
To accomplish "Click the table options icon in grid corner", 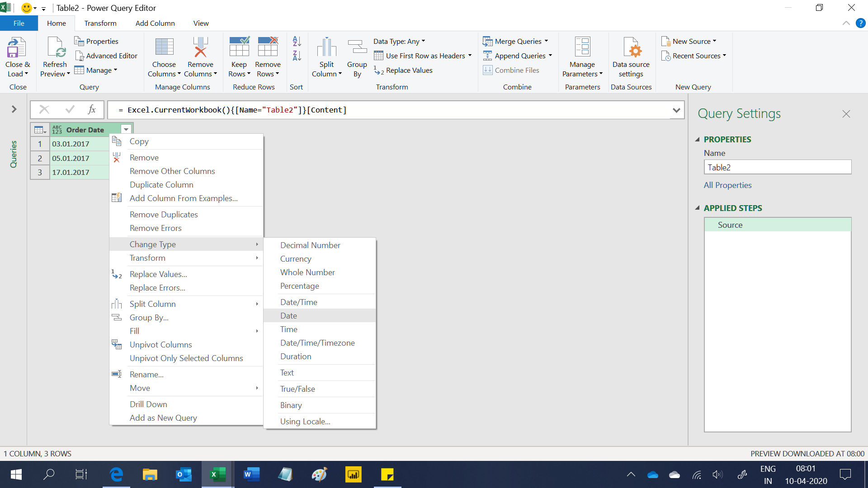I will 40,130.
